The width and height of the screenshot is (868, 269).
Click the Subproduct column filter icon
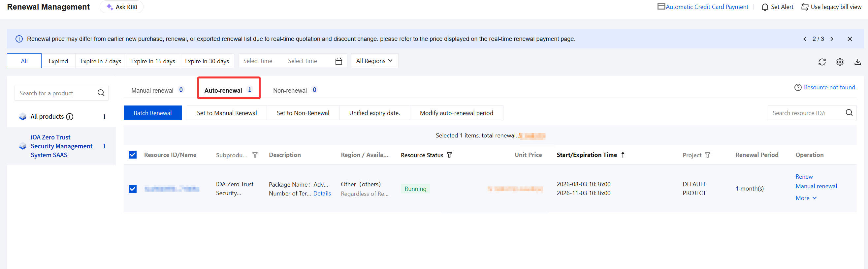255,155
